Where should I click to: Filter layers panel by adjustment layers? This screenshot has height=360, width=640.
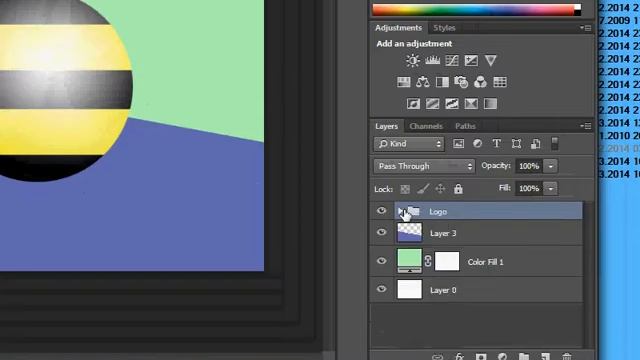click(x=477, y=144)
